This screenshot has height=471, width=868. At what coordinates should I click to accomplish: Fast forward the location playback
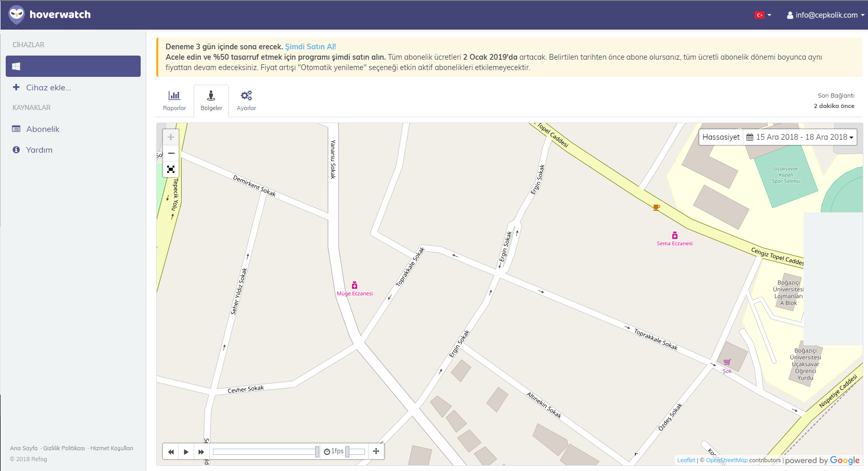tap(201, 452)
